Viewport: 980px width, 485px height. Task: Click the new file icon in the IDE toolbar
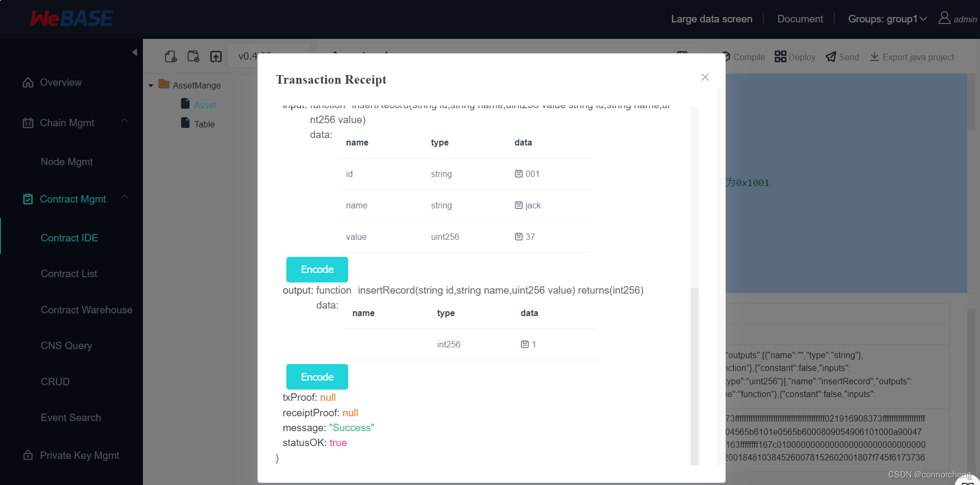point(171,56)
